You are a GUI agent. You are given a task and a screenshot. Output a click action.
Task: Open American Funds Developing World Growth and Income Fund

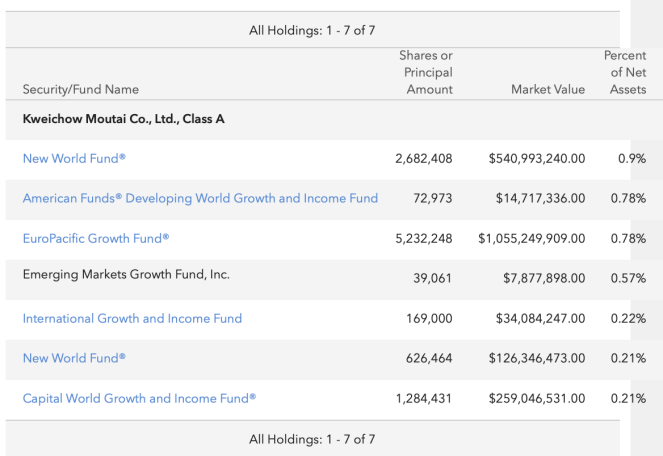tap(200, 198)
